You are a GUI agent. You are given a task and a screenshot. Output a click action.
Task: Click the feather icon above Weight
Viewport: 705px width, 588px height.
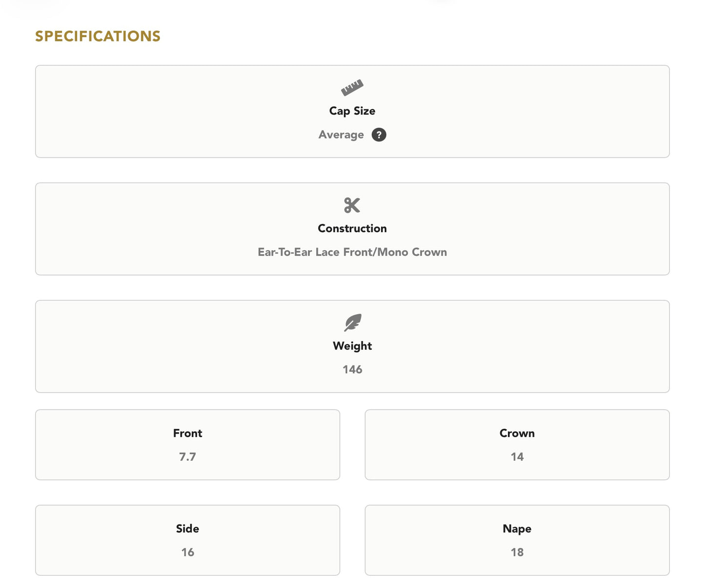[352, 323]
